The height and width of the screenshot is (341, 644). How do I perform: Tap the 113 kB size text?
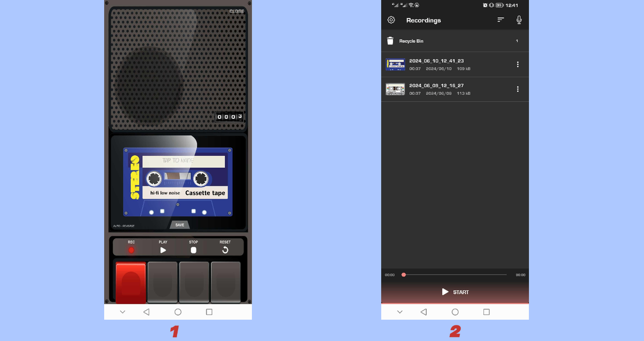pos(464,93)
